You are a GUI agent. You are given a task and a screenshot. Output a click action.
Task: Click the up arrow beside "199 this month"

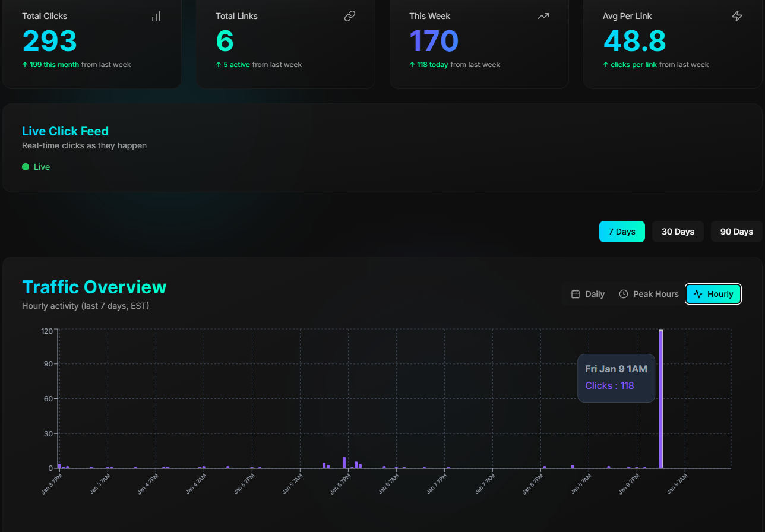[25, 64]
